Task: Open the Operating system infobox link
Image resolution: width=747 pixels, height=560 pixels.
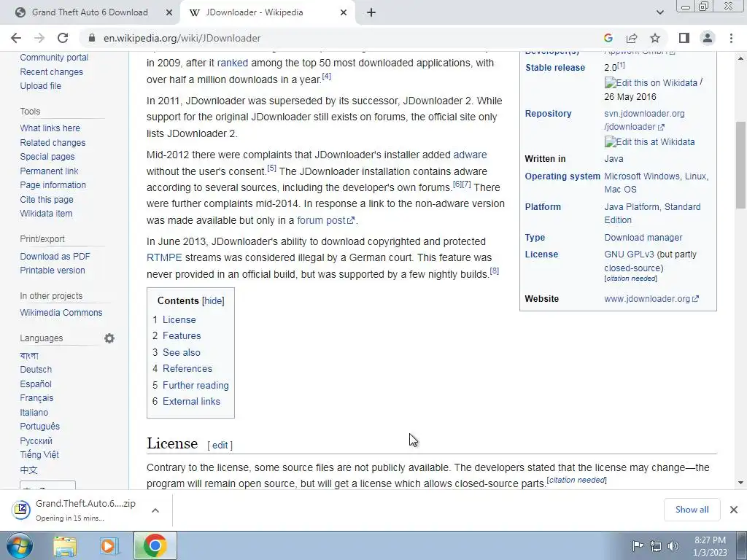Action: click(562, 176)
